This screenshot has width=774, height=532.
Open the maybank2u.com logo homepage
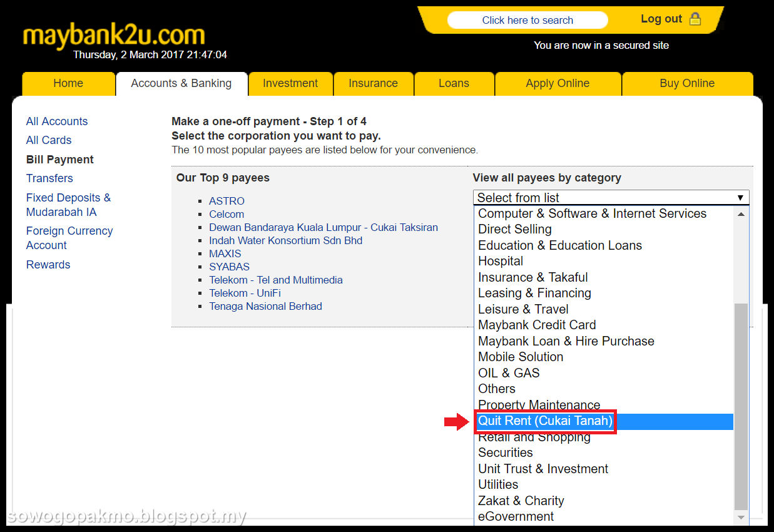tap(114, 35)
